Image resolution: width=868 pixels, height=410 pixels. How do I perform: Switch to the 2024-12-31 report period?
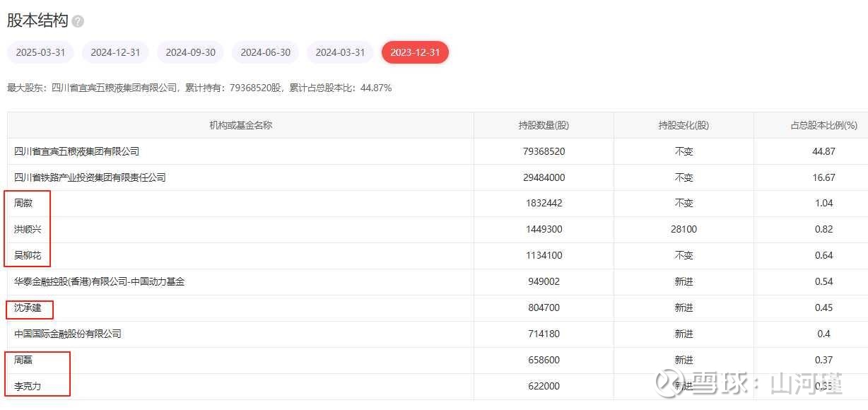115,52
